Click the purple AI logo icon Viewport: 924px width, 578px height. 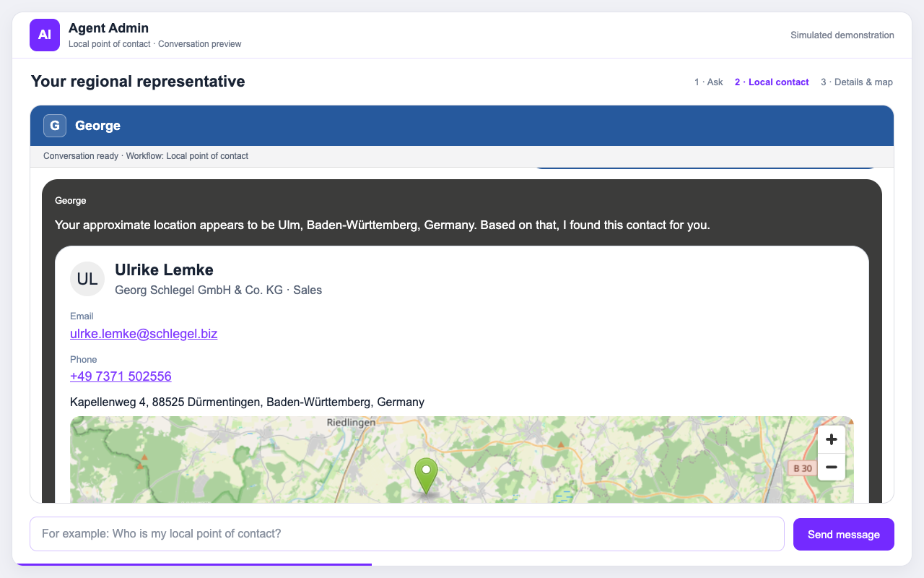[x=45, y=35]
